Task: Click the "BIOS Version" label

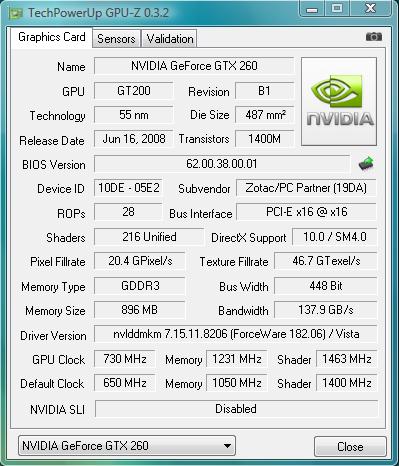Action: pos(54,165)
